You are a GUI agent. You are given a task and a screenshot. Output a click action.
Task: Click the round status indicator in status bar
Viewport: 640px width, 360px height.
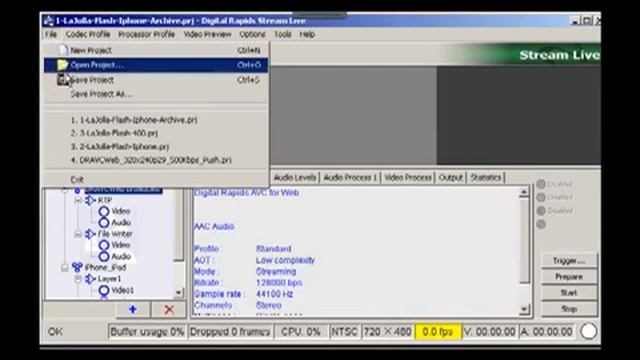click(x=588, y=331)
